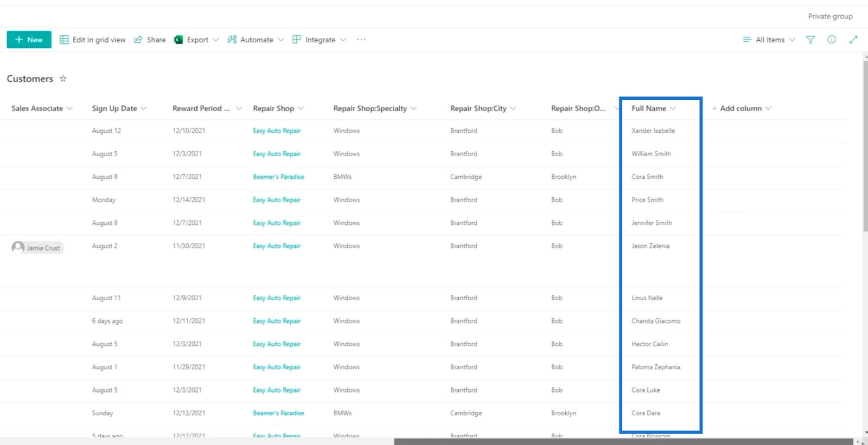The width and height of the screenshot is (868, 445).
Task: Open Easy Auto Repair link for Price Smith
Action: coord(277,200)
